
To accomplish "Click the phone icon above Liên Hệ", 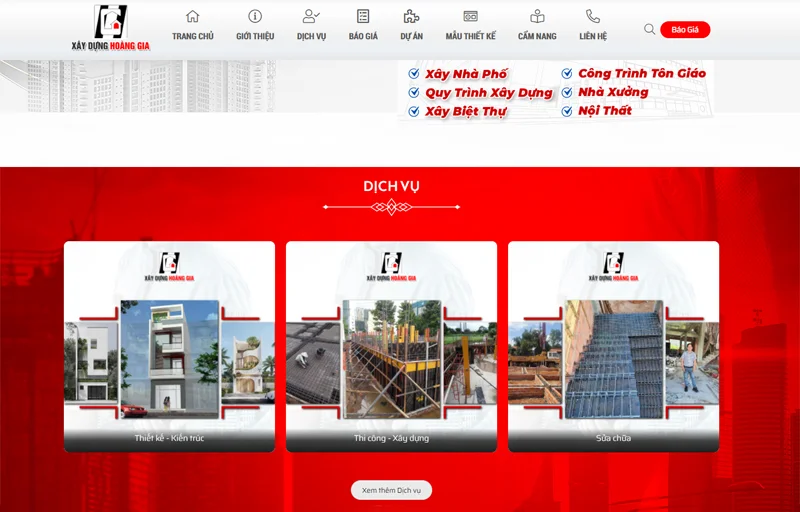I will click(x=593, y=16).
